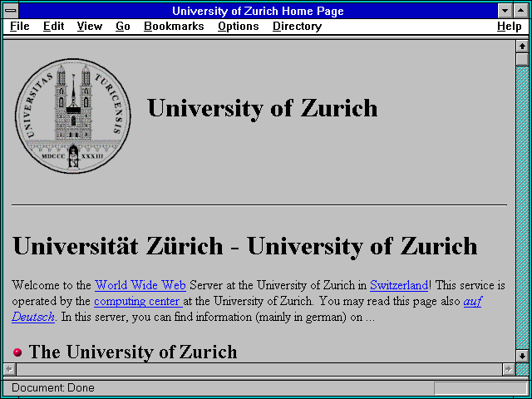Click the horizontal scrollbar left arrow
The width and height of the screenshot is (532, 399).
point(9,369)
